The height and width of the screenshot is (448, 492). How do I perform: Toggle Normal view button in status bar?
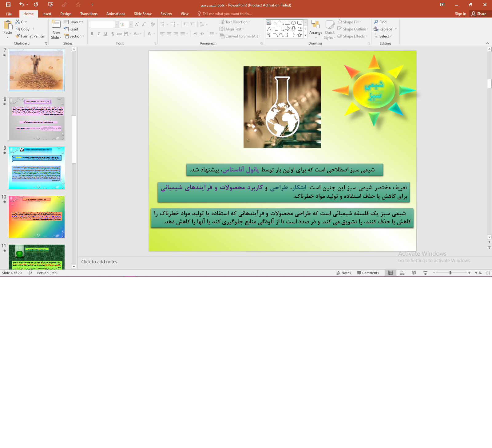click(x=391, y=273)
